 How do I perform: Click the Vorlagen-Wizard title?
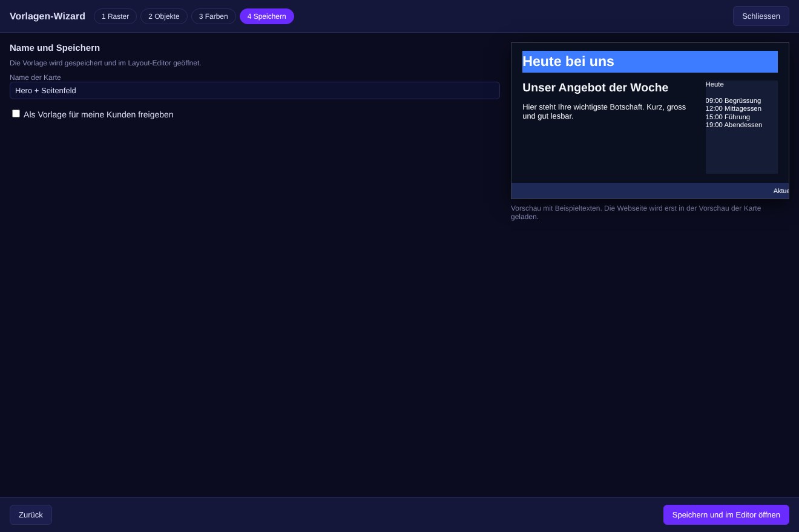click(47, 16)
